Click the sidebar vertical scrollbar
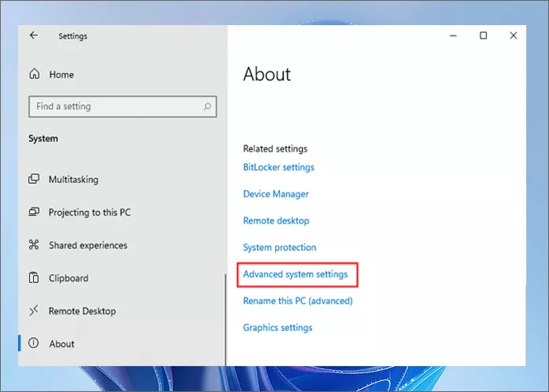 coord(226,320)
